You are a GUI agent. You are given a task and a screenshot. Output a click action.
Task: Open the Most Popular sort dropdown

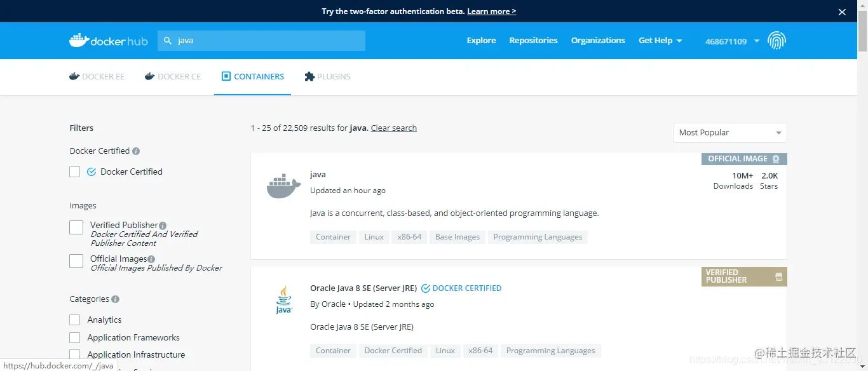[729, 133]
